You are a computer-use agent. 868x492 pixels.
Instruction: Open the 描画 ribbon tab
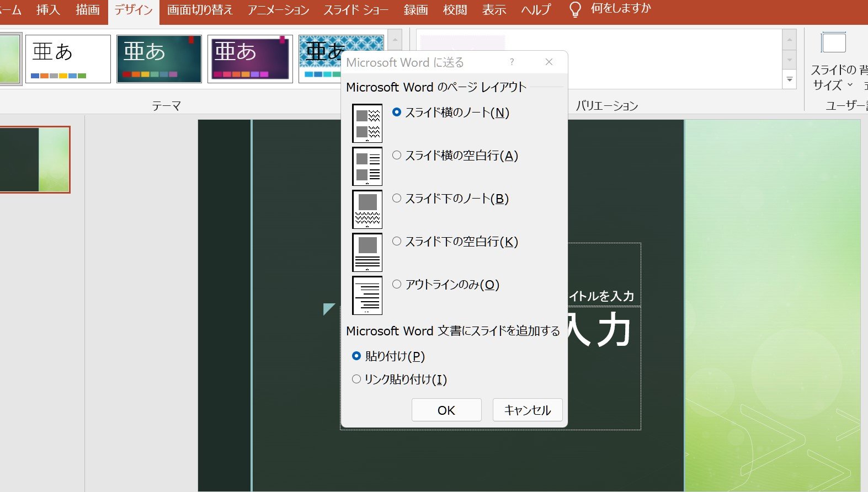click(88, 10)
